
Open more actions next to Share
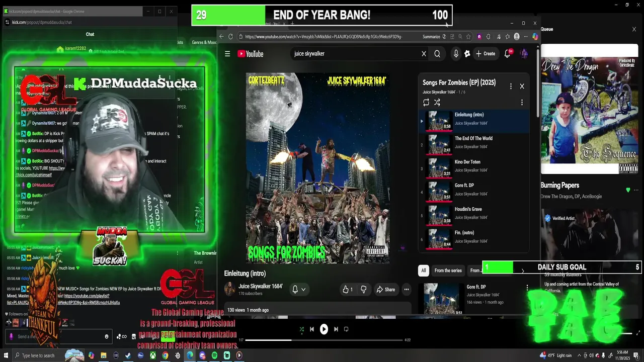(406, 290)
